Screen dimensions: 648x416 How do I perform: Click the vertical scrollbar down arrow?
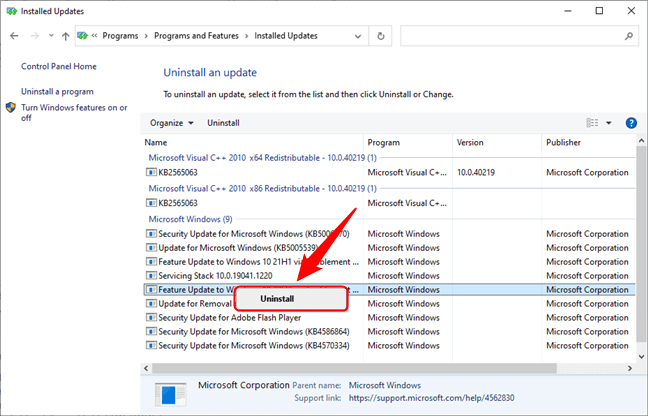pos(641,356)
